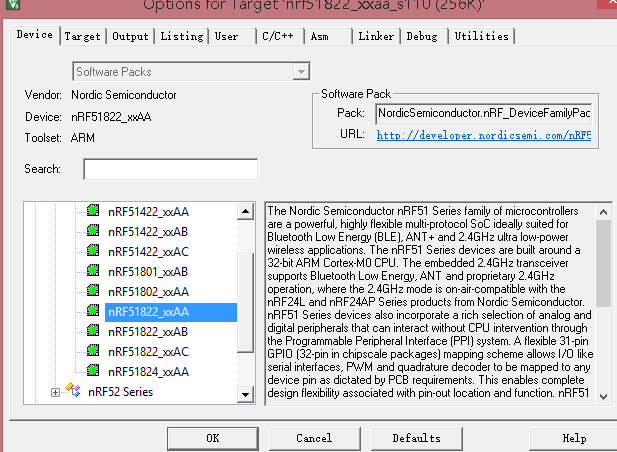Select nRF51824_xxAA in device list
This screenshot has height=452, width=617.
[148, 372]
